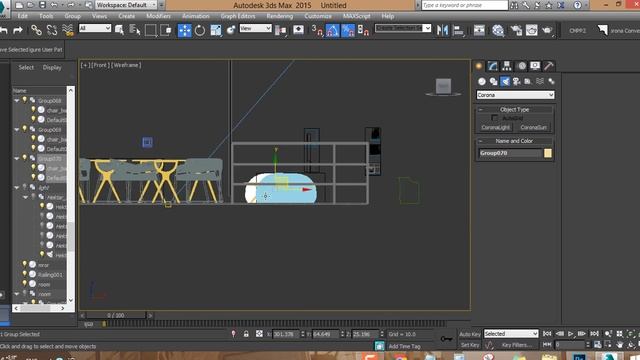The image size is (640, 360).
Task: Switch to the Modify command panel tab
Action: point(493,66)
